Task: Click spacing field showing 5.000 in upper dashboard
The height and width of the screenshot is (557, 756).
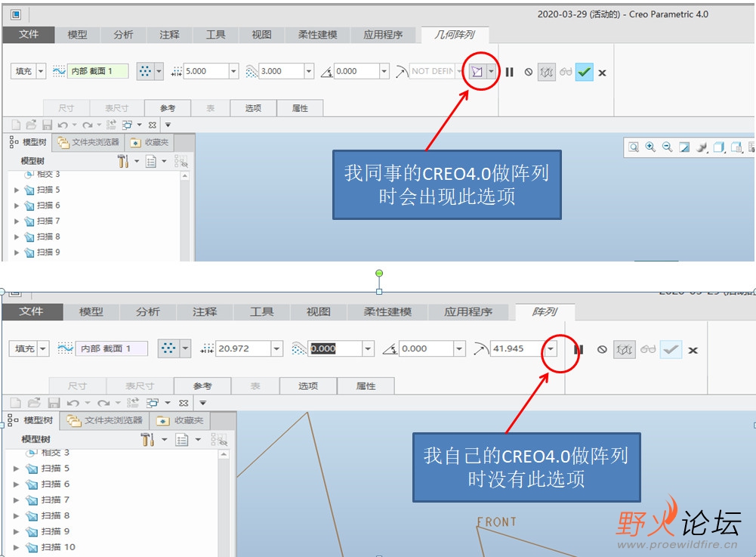Action: [206, 72]
